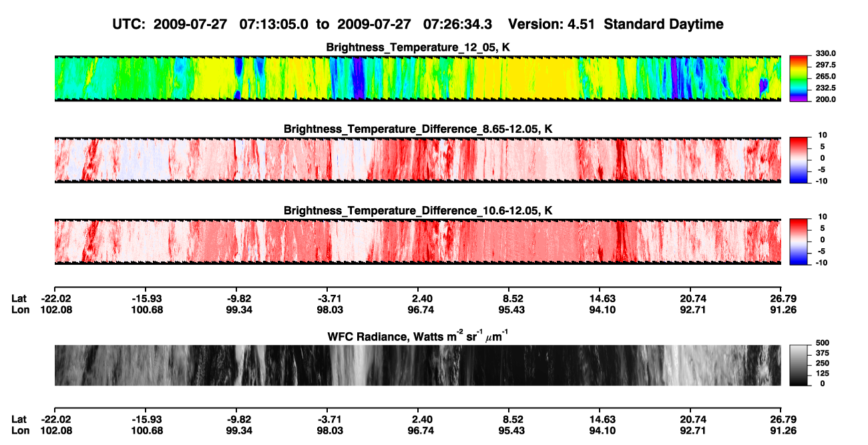Click the "265.0" colorbar tick label

point(825,76)
